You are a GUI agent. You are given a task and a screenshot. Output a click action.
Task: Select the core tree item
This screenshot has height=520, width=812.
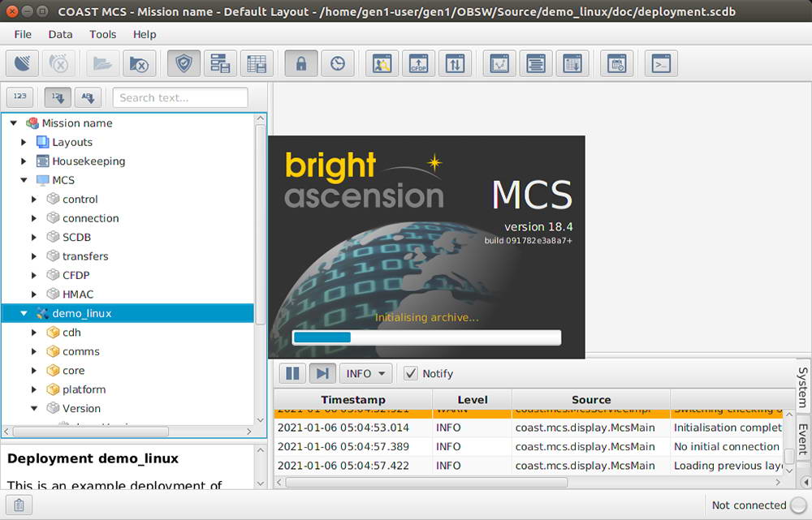74,371
